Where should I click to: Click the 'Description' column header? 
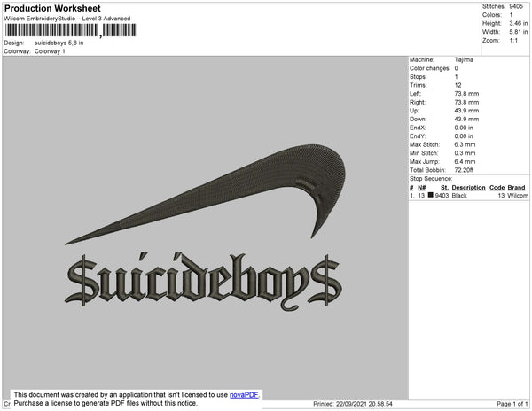tap(468, 188)
